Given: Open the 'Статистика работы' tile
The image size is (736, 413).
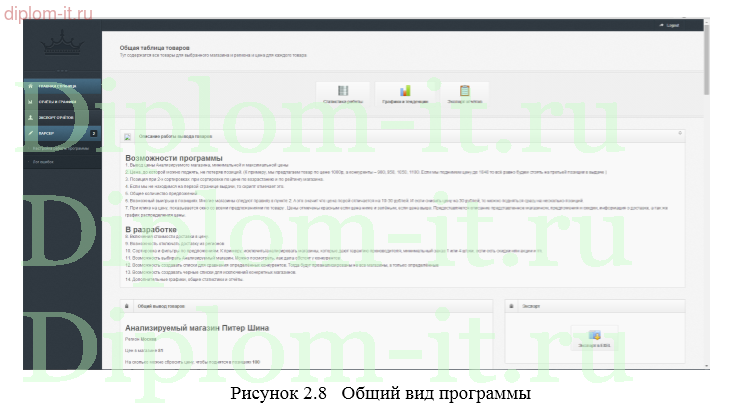Looking at the screenshot, I should 344,94.
